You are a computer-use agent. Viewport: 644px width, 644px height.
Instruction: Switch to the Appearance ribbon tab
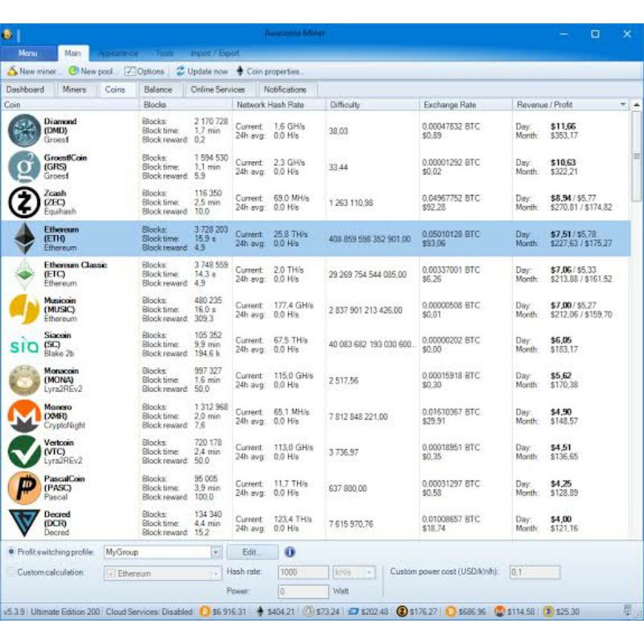pos(118,53)
